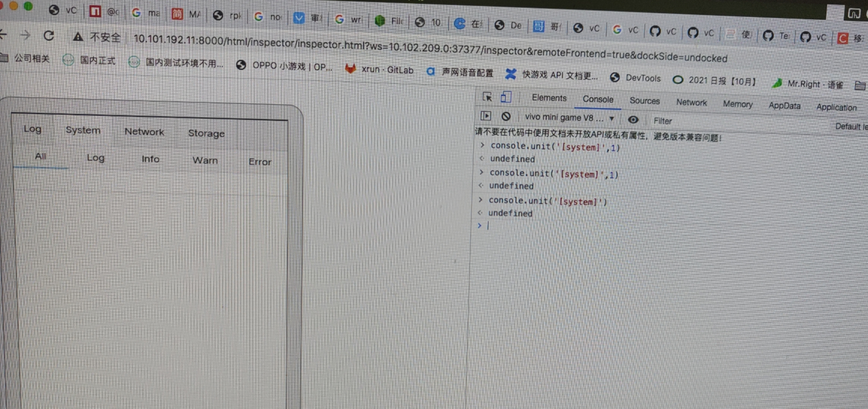This screenshot has width=868, height=409.
Task: Switch to the Sources tab
Action: pyautogui.click(x=645, y=101)
